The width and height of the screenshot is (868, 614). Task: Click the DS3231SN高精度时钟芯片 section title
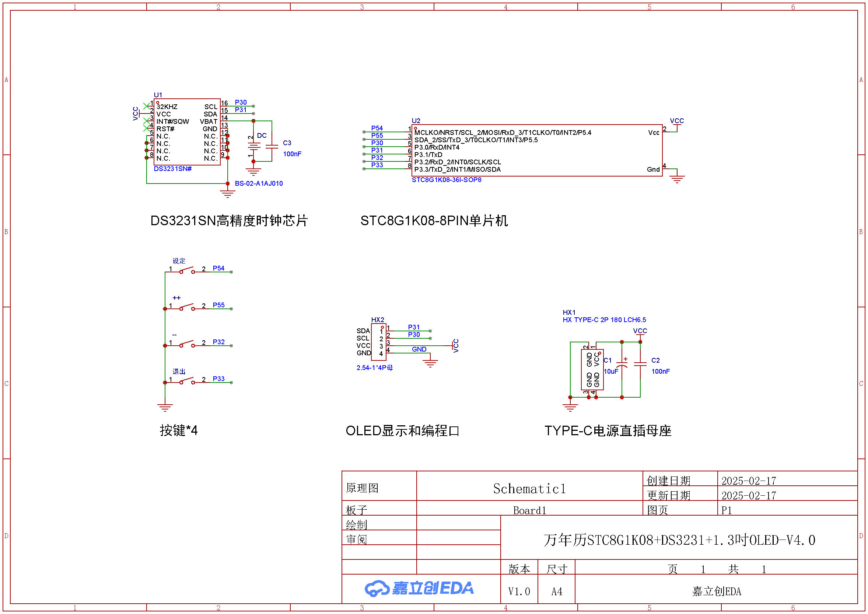pos(229,220)
